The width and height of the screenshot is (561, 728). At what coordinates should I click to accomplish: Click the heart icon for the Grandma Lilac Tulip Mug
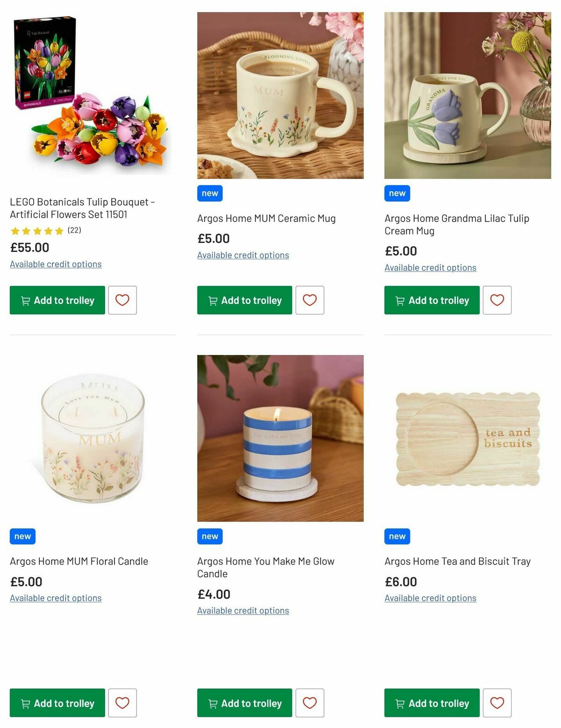coord(497,300)
